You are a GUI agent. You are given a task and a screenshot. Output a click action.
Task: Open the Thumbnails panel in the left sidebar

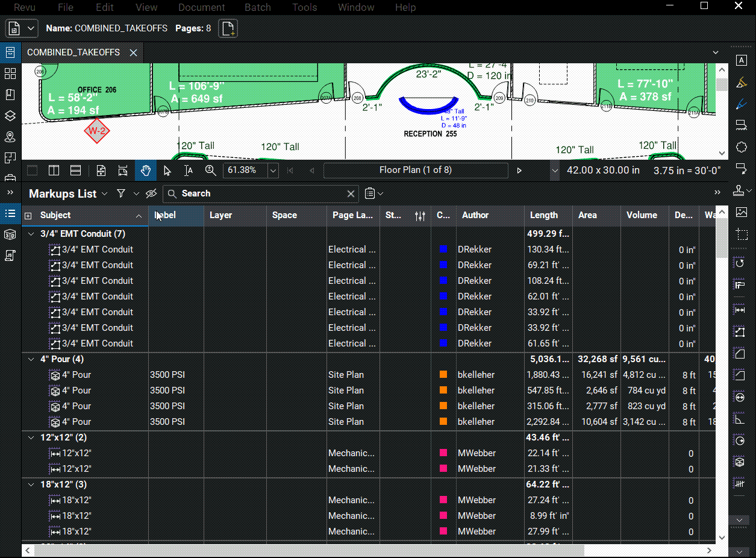coord(10,73)
